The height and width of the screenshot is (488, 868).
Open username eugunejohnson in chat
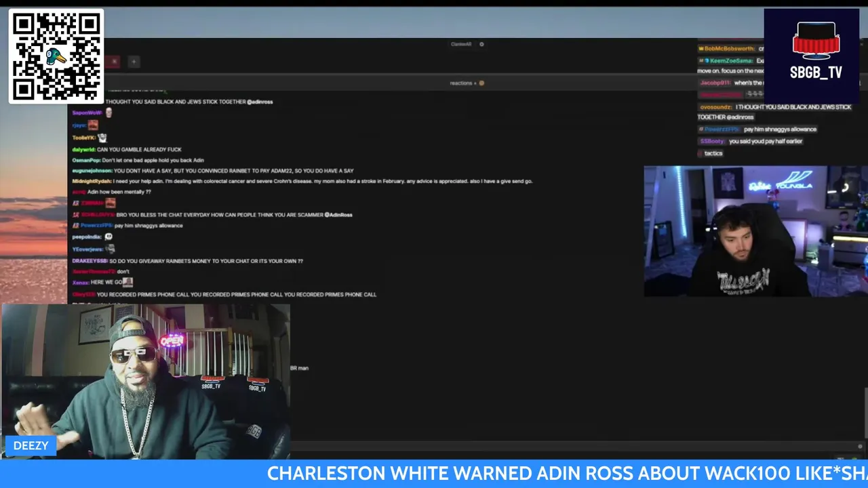pyautogui.click(x=92, y=171)
